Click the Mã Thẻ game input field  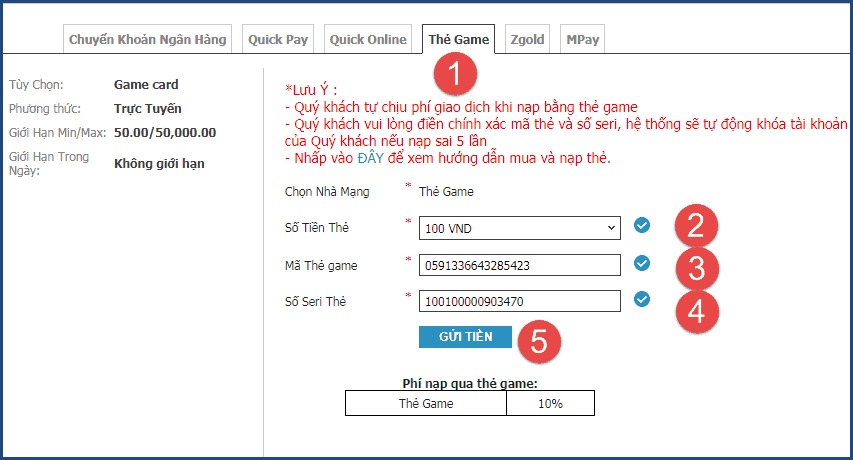coord(520,265)
